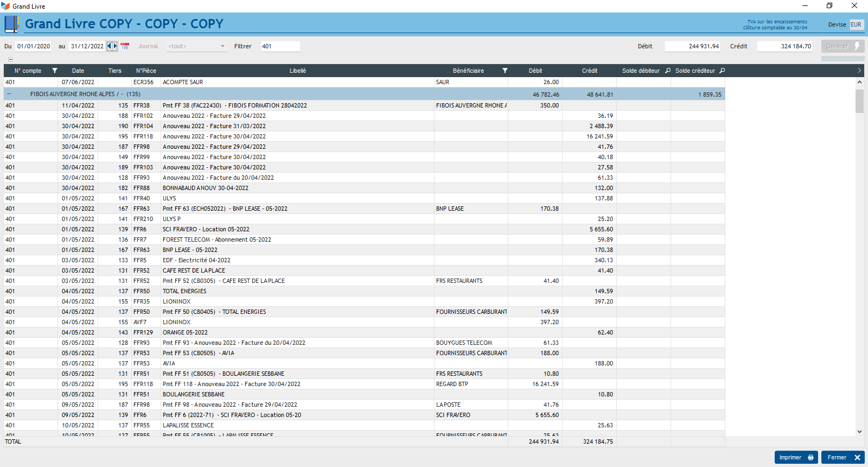Viewport: 868px width, 467px height.
Task: Click the Fermer button
Action: pos(843,457)
